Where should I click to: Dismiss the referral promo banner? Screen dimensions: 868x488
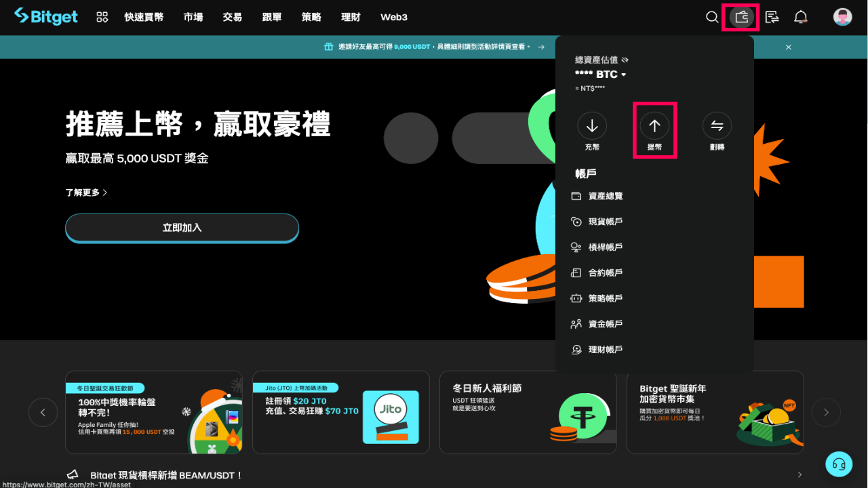click(x=789, y=47)
